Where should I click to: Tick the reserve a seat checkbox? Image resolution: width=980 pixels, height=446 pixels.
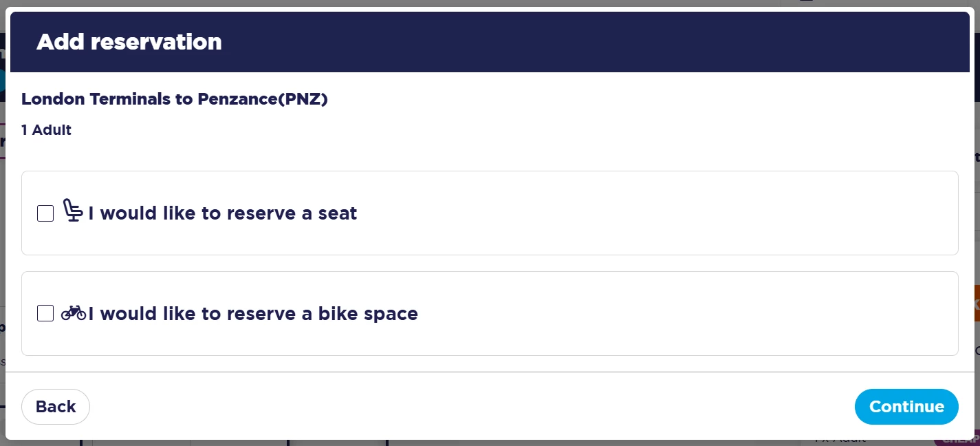(45, 213)
